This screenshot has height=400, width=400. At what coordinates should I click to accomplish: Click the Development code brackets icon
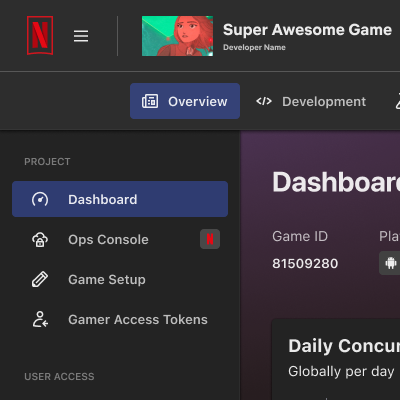click(264, 101)
